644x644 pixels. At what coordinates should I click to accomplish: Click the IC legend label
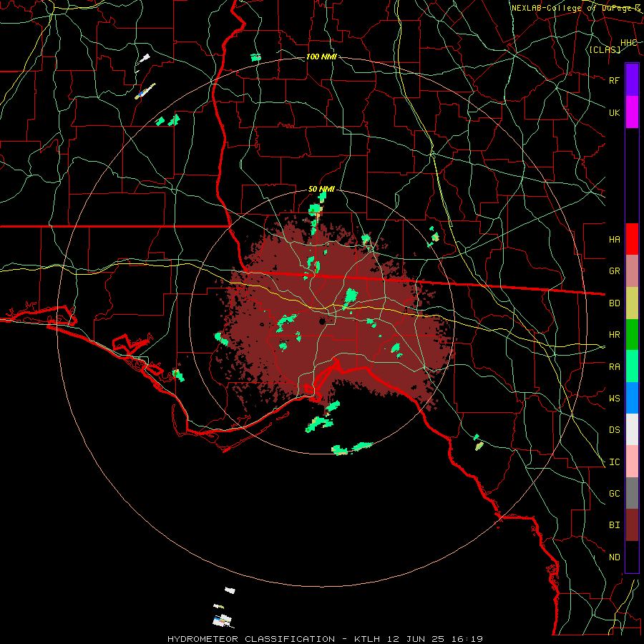click(615, 462)
